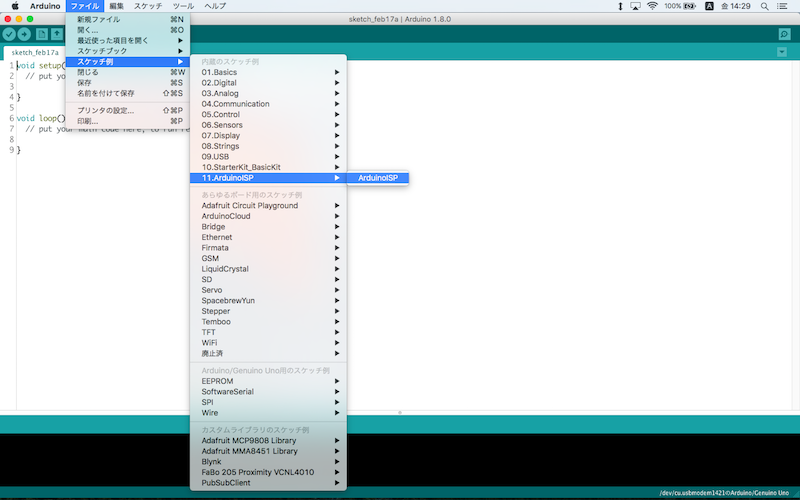800x500 pixels.
Task: Open Servo examples submenu
Action: coord(268,290)
